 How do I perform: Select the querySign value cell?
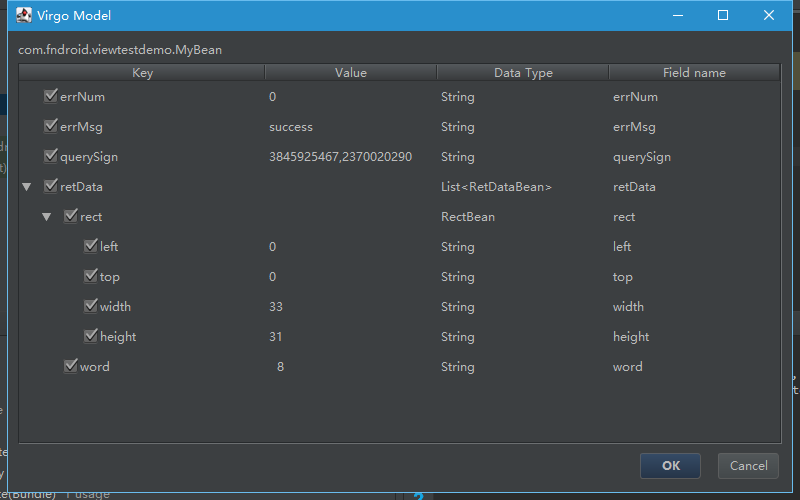pyautogui.click(x=340, y=157)
